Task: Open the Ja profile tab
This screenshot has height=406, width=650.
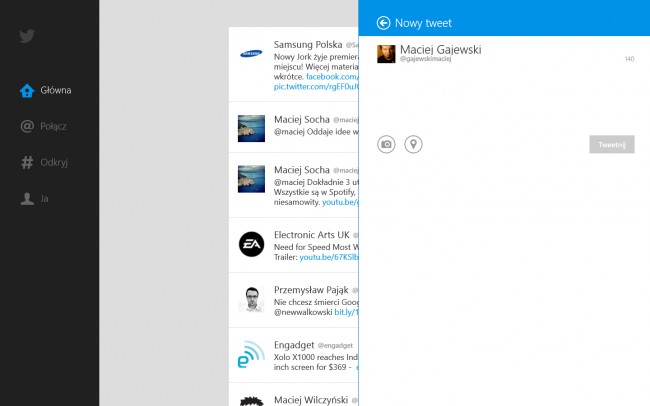Action: click(x=34, y=199)
